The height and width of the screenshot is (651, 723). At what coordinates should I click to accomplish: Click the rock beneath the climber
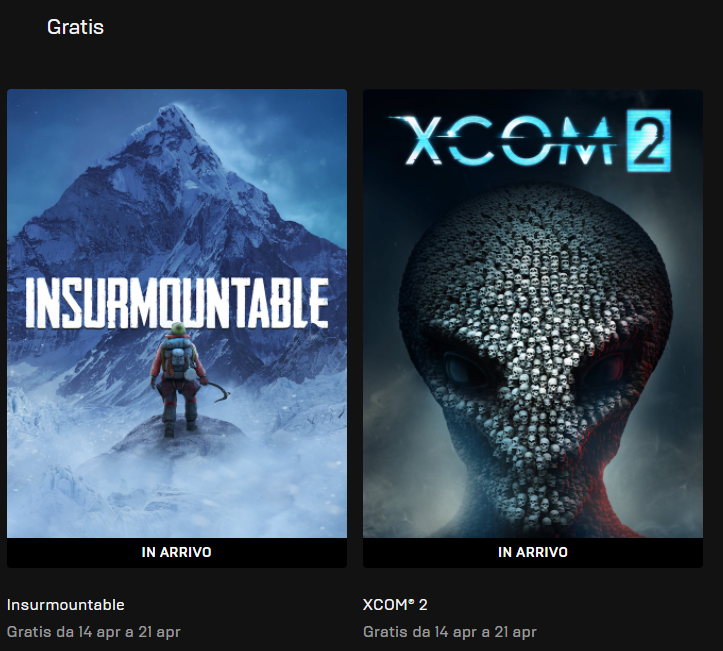[180, 438]
